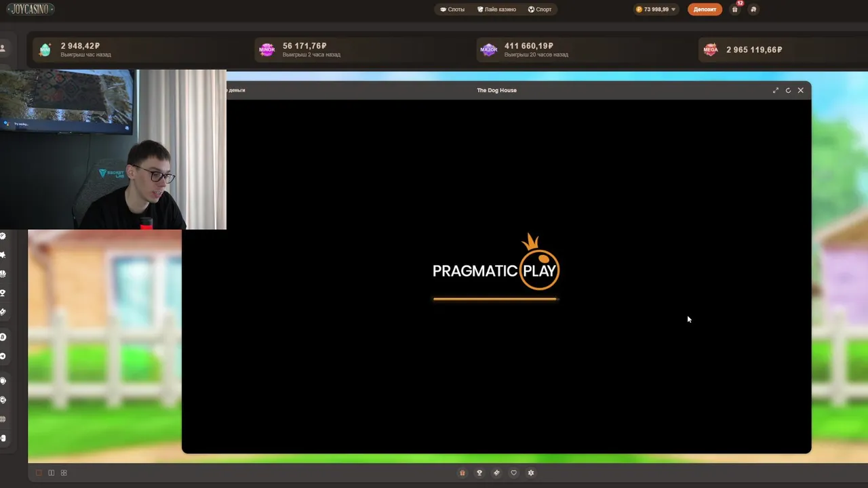Click the gift icon in bottom game bar
The height and width of the screenshot is (488, 868).
pyautogui.click(x=462, y=472)
